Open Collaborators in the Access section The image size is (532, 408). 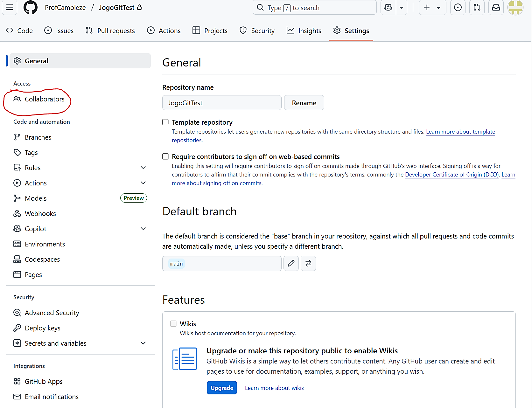pyautogui.click(x=44, y=99)
